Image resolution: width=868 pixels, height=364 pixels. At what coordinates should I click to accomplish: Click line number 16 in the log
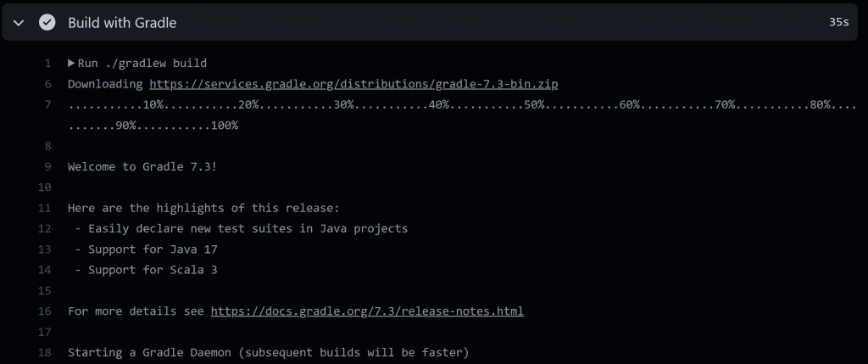46,311
